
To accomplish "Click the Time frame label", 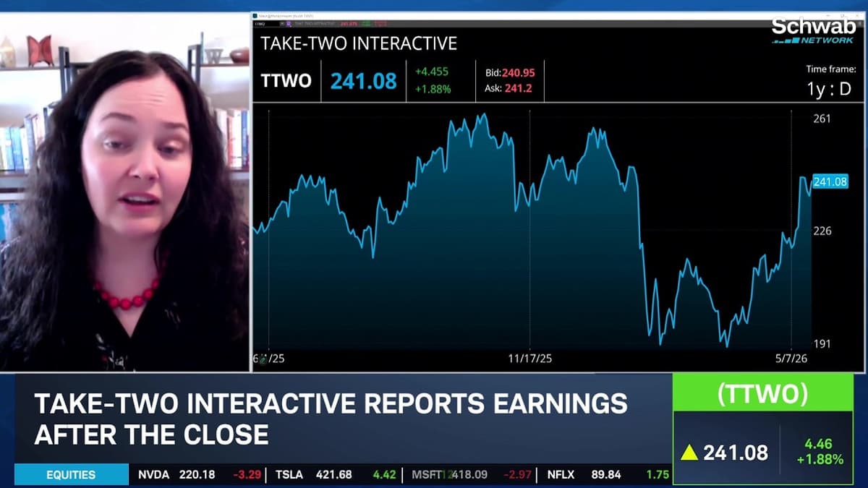I will (830, 69).
